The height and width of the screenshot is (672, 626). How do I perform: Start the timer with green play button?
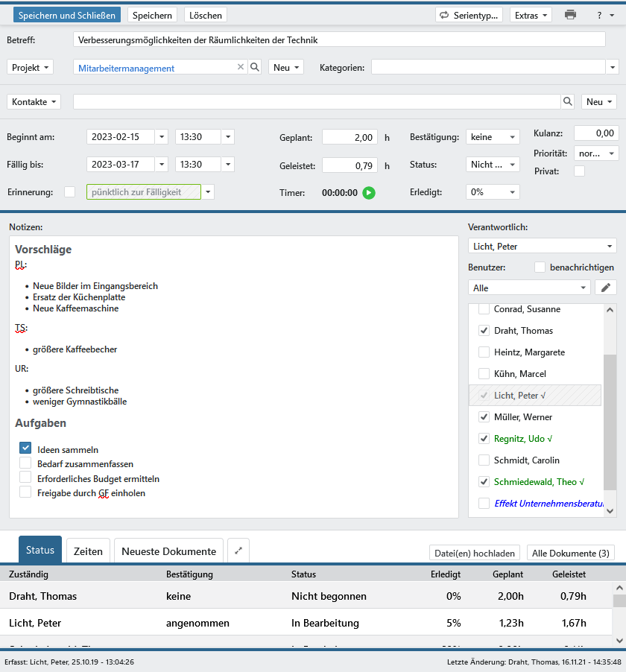tap(369, 193)
